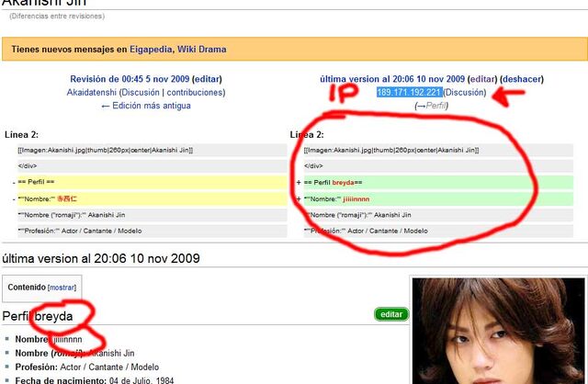Screen dimensions: 588x384
Task: Go to Edición más antigua
Action: pyautogui.click(x=146, y=106)
